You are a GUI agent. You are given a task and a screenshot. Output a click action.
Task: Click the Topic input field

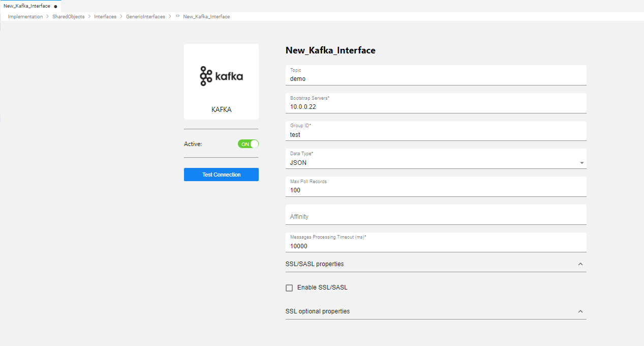point(436,79)
